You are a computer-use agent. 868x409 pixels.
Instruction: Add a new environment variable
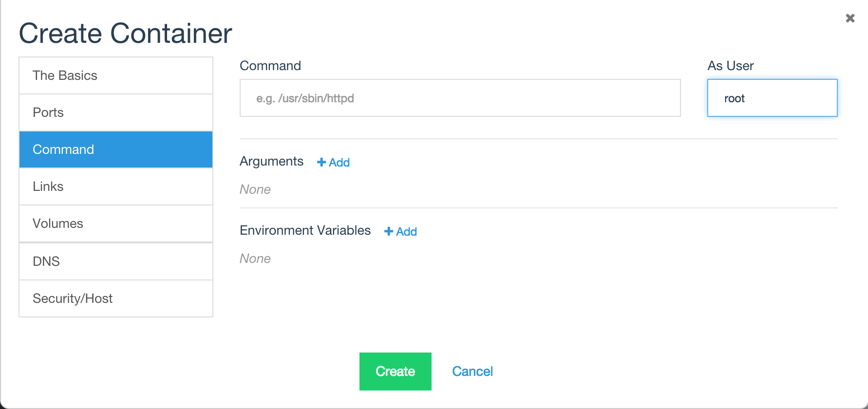click(x=401, y=231)
